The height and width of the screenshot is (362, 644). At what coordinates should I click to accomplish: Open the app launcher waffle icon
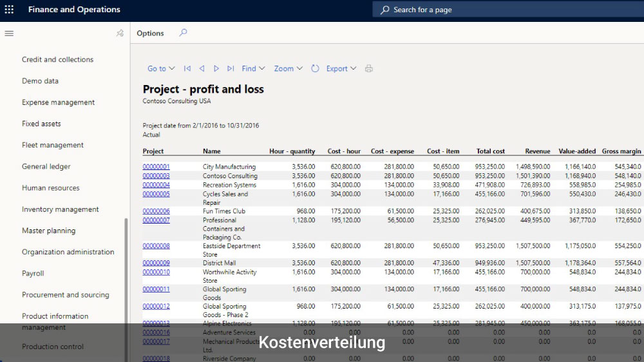[x=9, y=10]
